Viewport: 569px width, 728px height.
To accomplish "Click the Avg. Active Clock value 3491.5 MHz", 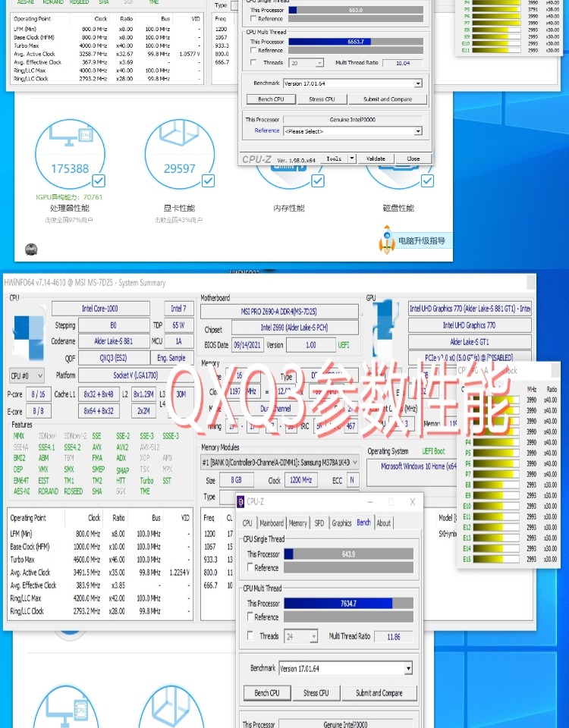I will (x=86, y=573).
